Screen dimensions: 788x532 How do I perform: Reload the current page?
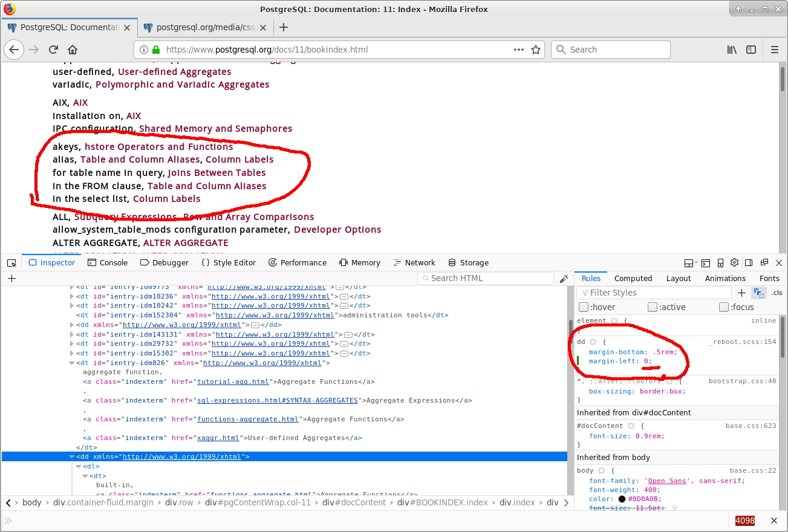click(53, 50)
